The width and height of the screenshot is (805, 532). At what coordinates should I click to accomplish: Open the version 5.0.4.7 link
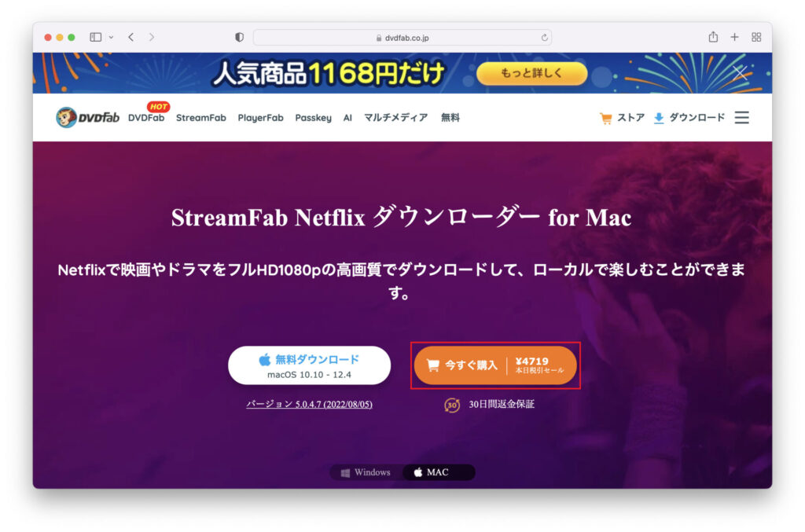(309, 404)
